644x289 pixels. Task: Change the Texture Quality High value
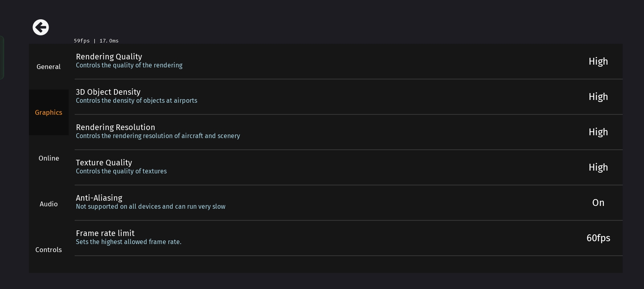click(x=598, y=167)
